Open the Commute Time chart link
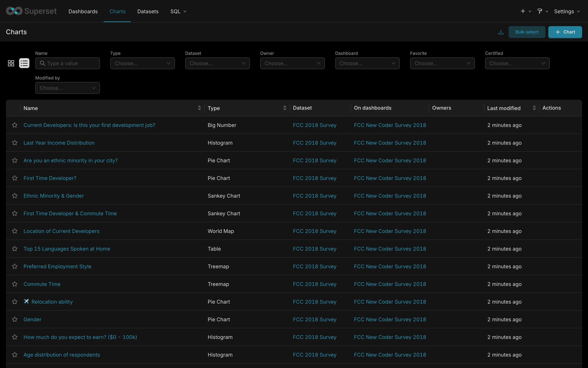This screenshot has width=588, height=368. 42,284
